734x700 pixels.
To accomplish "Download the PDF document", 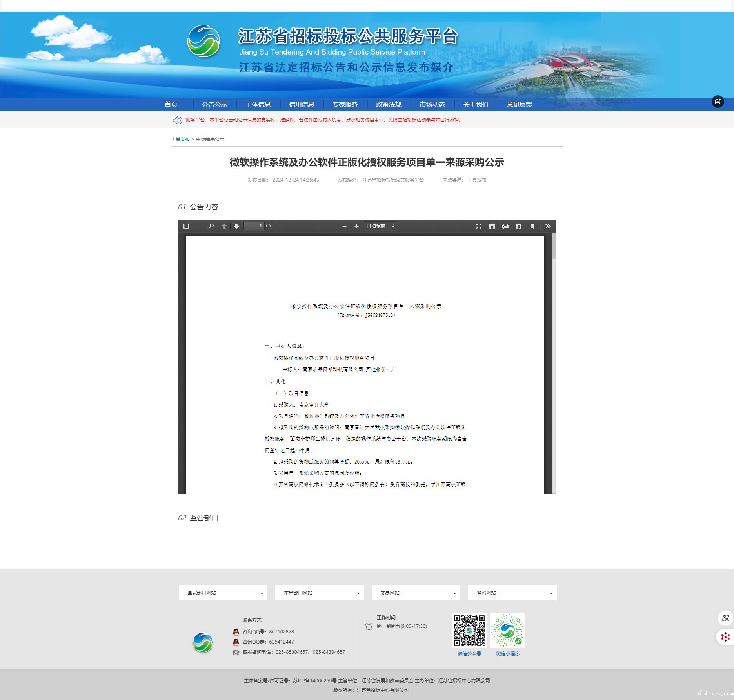I will pyautogui.click(x=519, y=226).
